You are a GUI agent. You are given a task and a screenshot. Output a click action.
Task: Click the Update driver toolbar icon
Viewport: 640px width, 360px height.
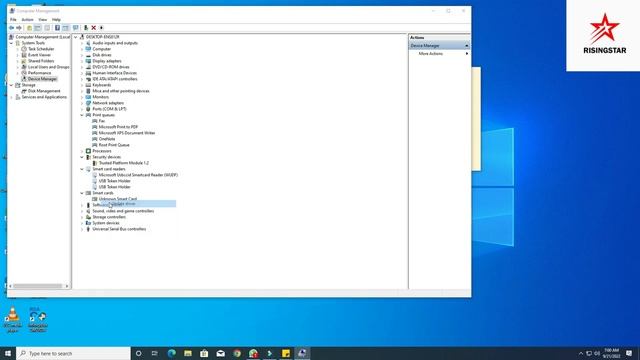[x=86, y=28]
